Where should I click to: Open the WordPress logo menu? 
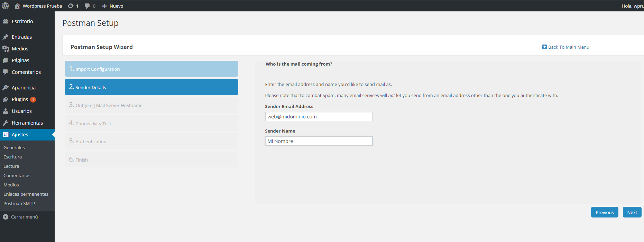pyautogui.click(x=5, y=6)
